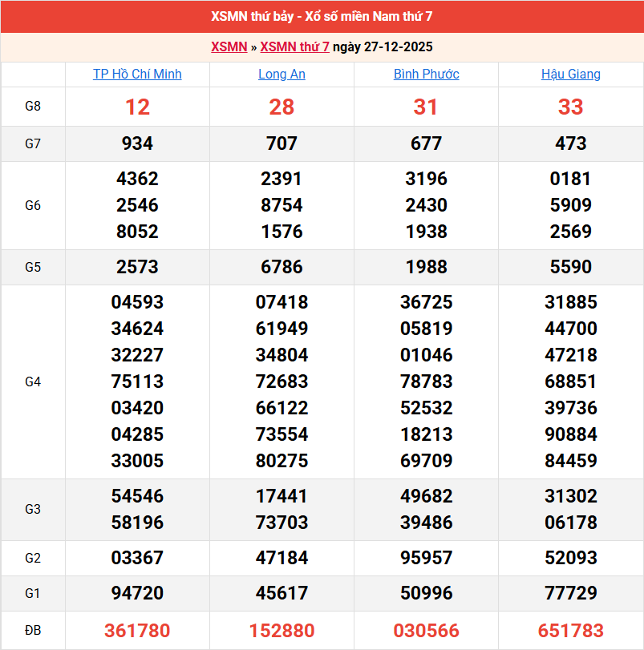
Task: Select the ĐB special prize row label
Action: click(x=33, y=632)
